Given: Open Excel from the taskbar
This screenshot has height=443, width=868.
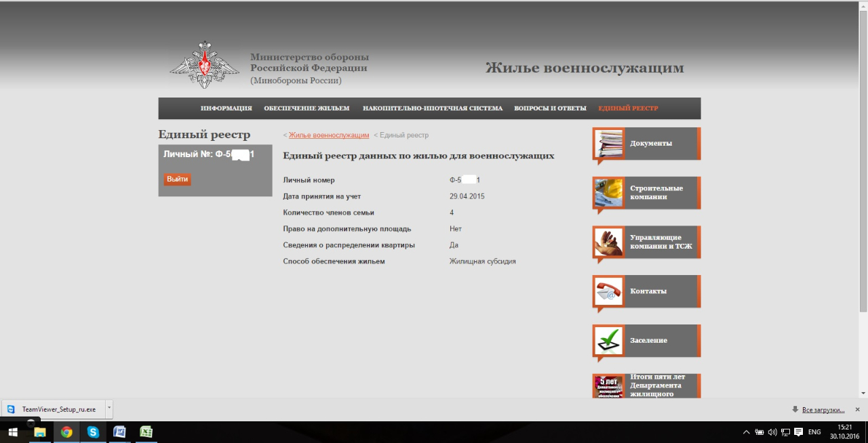Looking at the screenshot, I should [x=146, y=432].
